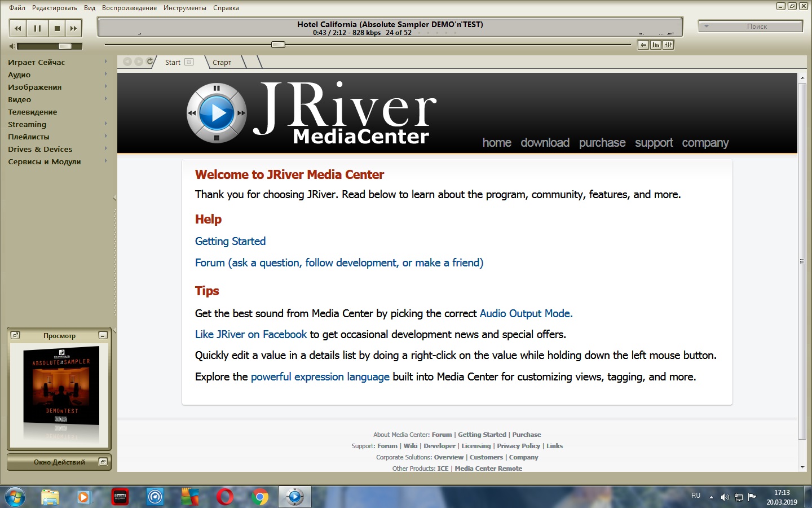This screenshot has width=812, height=508.
Task: Open the Audio Output Mode link
Action: pos(526,313)
